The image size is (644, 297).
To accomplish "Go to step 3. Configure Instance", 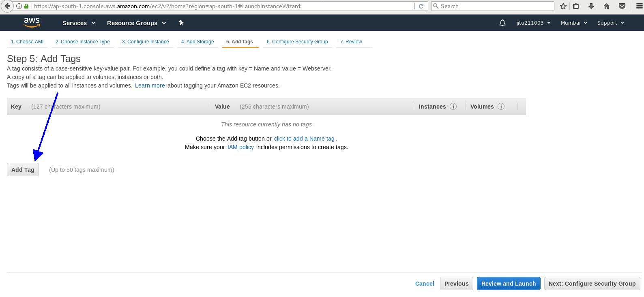I will pos(146,42).
